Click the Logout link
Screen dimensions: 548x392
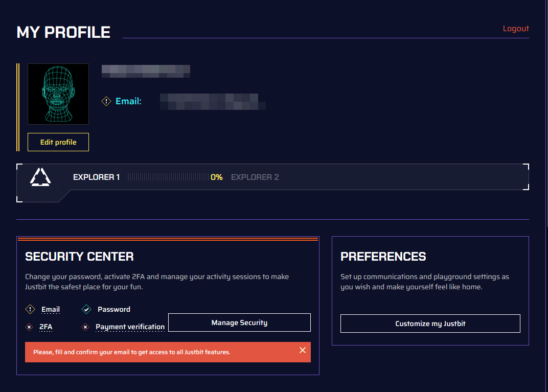(515, 29)
